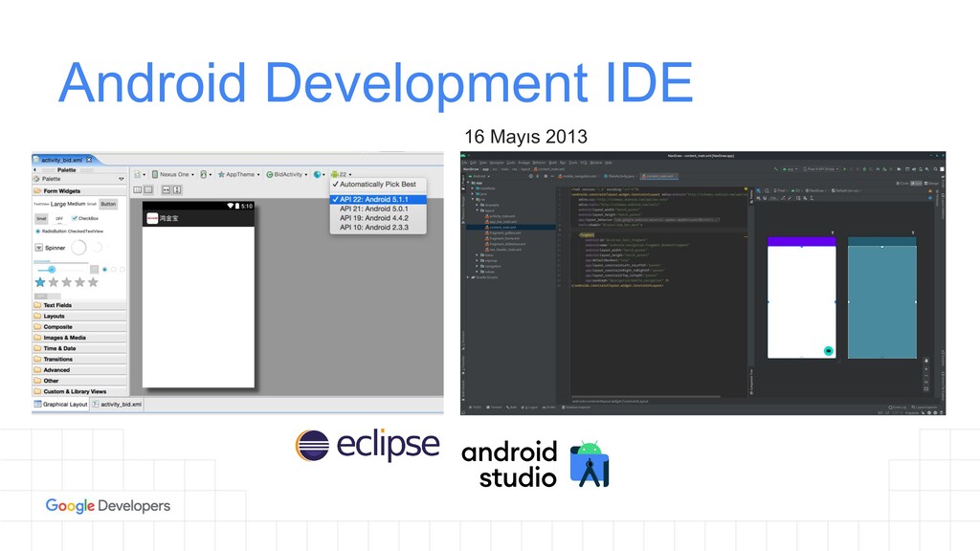The height and width of the screenshot is (551, 980).
Task: Close the activity_bid.xml editor tab
Action: pyautogui.click(x=89, y=160)
